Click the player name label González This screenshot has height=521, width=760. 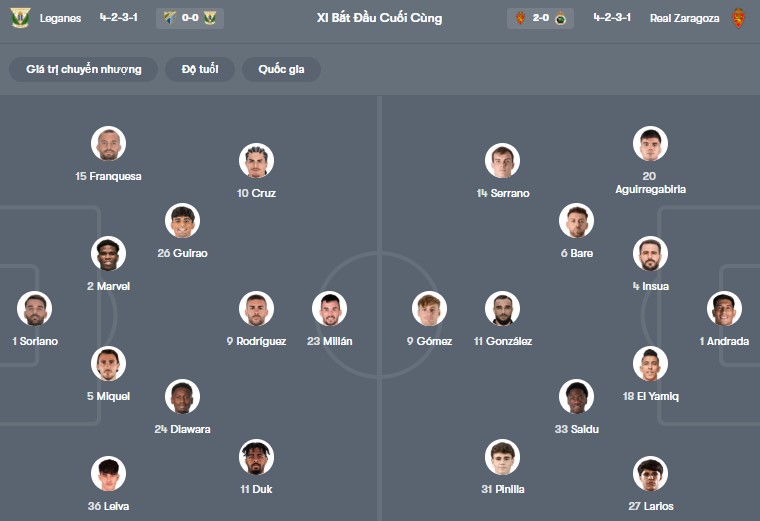503,341
